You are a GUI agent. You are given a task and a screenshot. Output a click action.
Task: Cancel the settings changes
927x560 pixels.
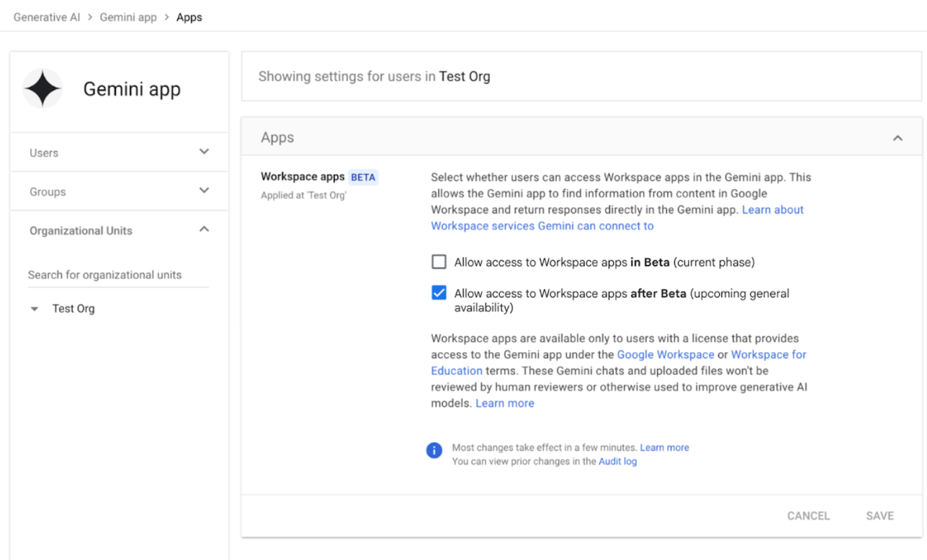tap(809, 516)
